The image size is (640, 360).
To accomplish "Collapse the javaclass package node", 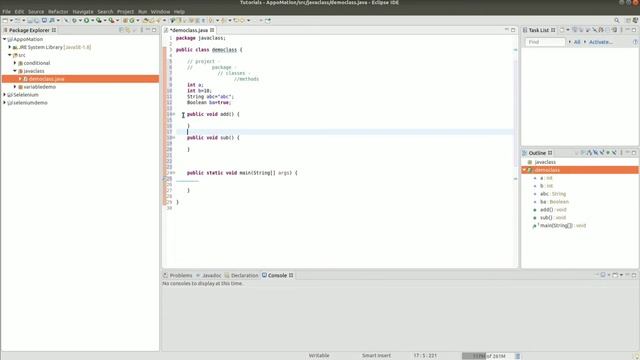I will point(15,71).
